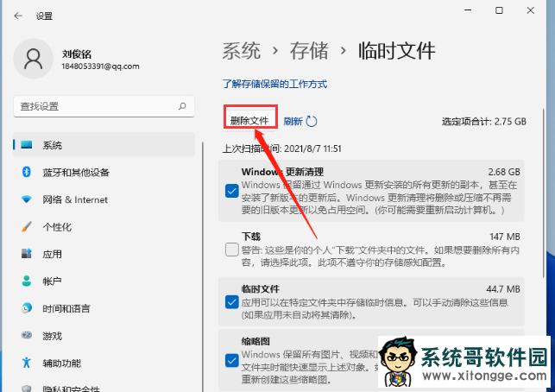The image size is (555, 392).
Task: Close the Settings window
Action: click(530, 10)
